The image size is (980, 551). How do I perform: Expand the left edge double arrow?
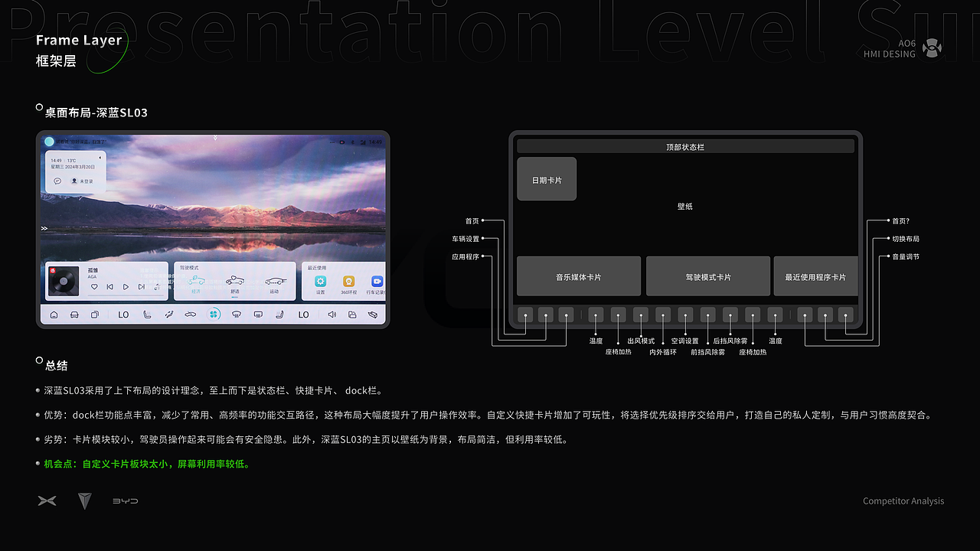click(44, 228)
